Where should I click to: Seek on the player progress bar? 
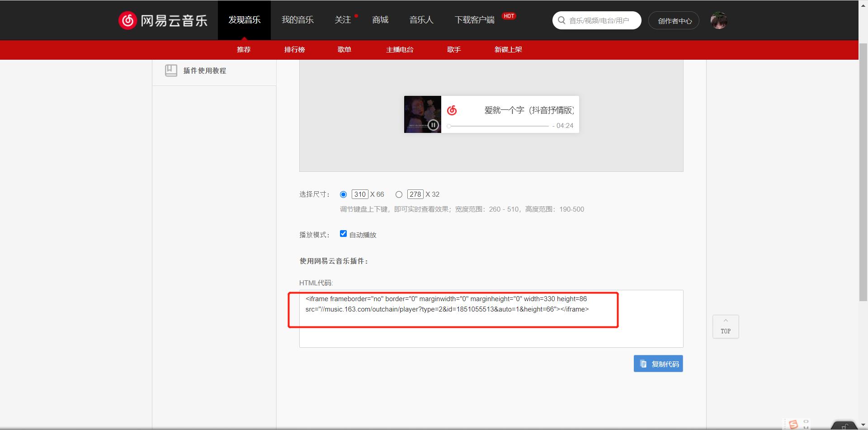pyautogui.click(x=498, y=126)
